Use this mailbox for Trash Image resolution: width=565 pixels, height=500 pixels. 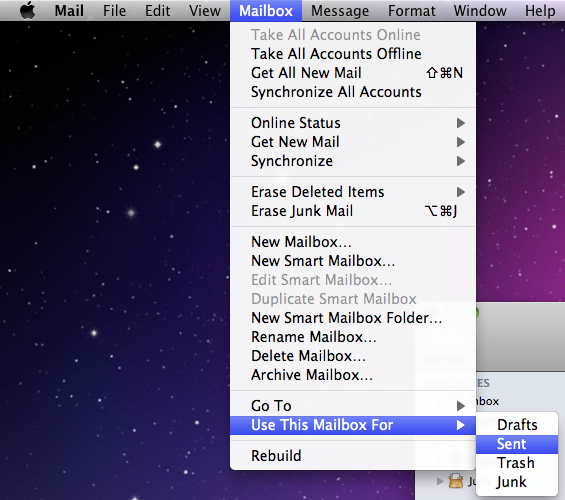pyautogui.click(x=517, y=463)
